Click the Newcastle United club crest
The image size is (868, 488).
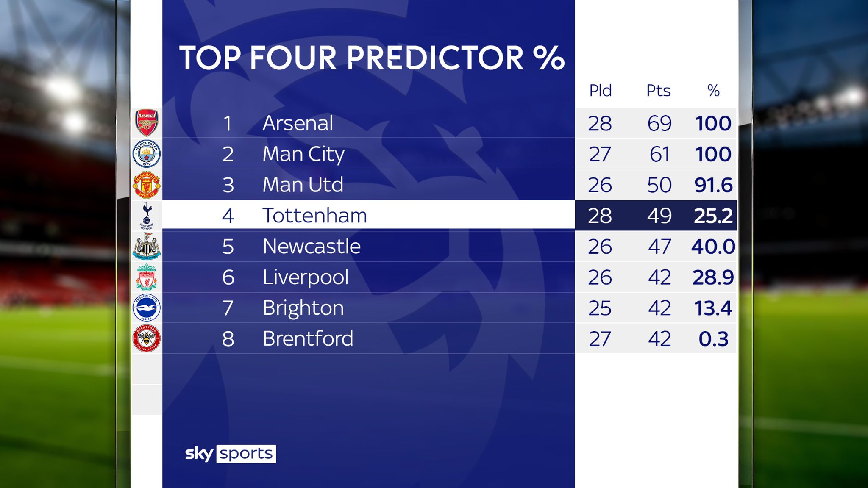(x=147, y=246)
